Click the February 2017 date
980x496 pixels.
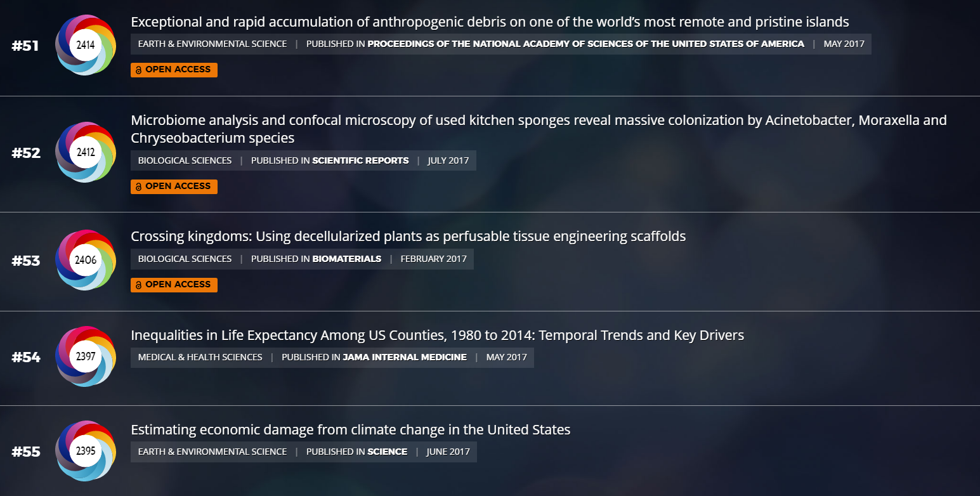click(x=434, y=259)
